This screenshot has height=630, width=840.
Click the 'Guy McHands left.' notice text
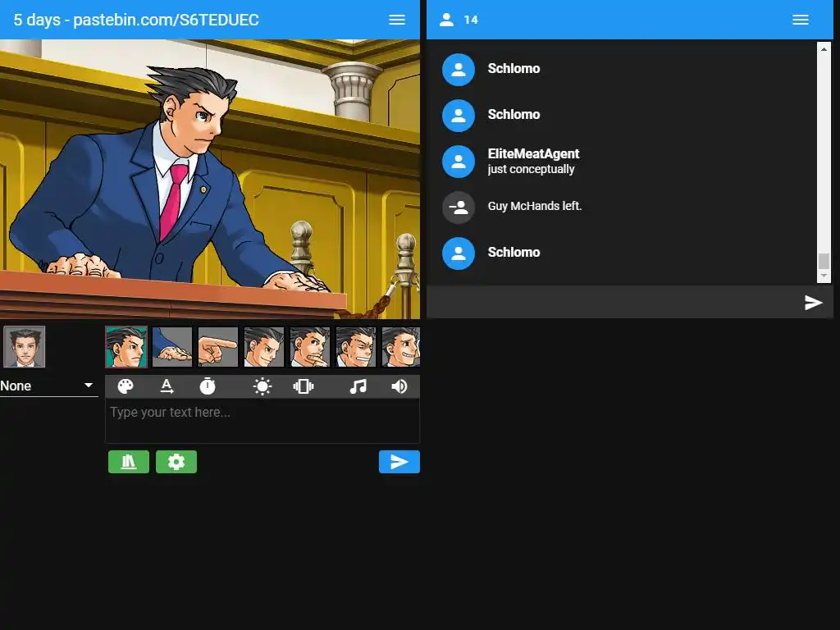click(x=535, y=206)
